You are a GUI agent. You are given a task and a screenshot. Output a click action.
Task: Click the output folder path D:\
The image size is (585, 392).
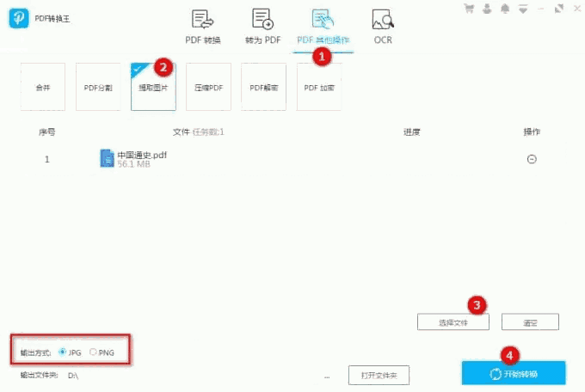73,376
